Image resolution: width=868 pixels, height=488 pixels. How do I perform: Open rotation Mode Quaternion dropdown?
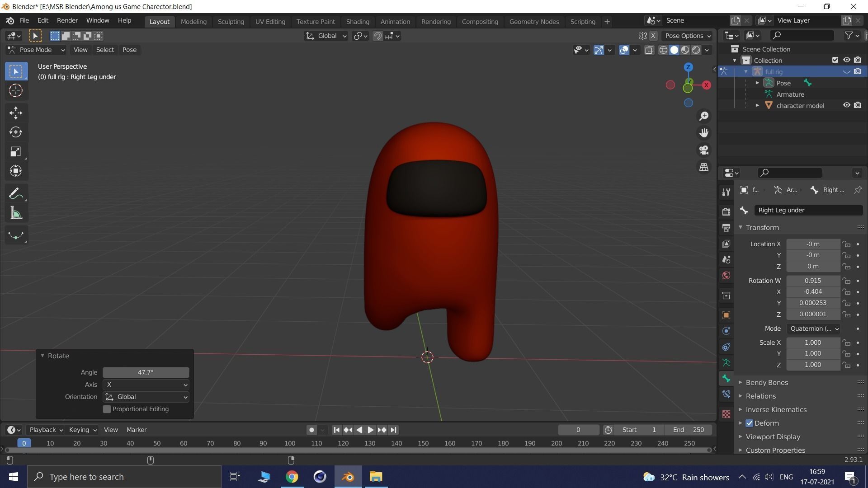813,329
